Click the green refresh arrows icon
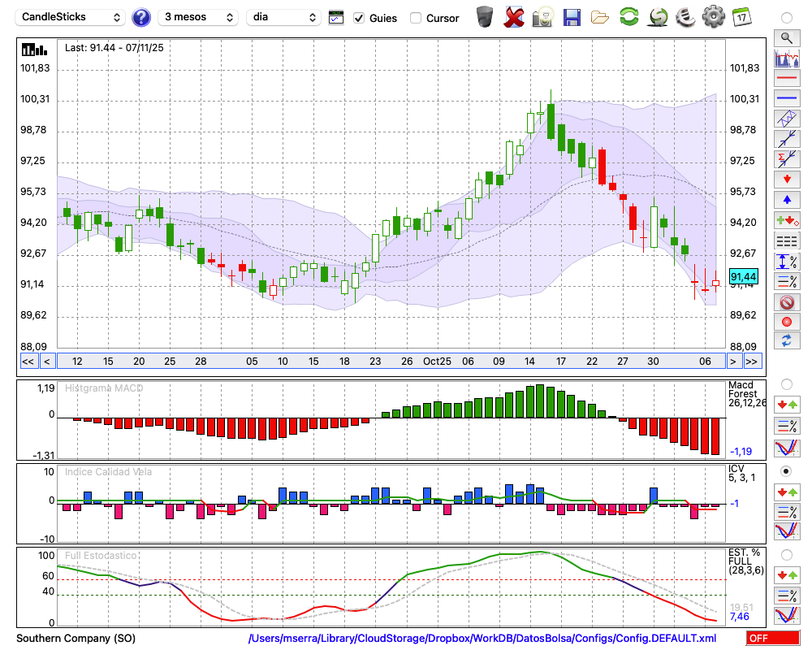This screenshot has height=650, width=812. pyautogui.click(x=628, y=16)
